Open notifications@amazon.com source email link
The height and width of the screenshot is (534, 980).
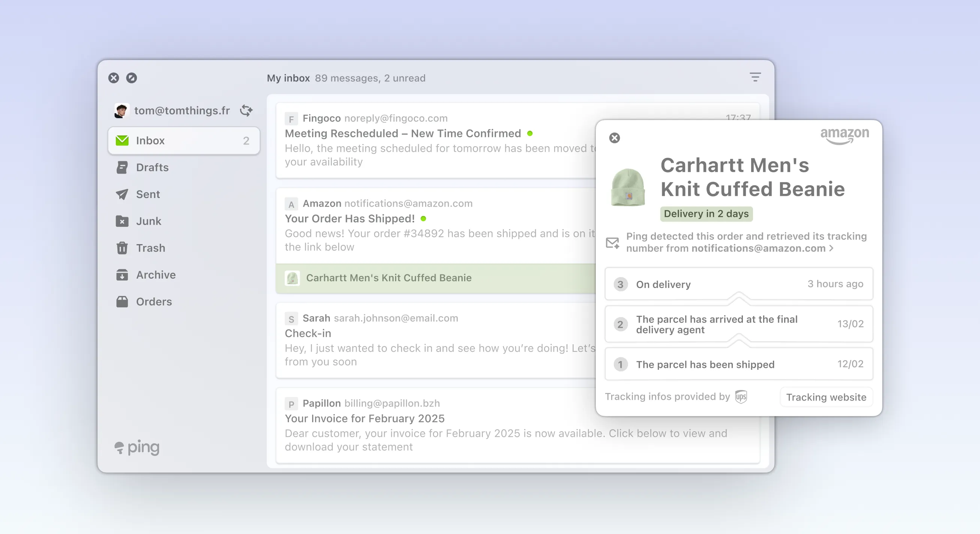point(758,248)
